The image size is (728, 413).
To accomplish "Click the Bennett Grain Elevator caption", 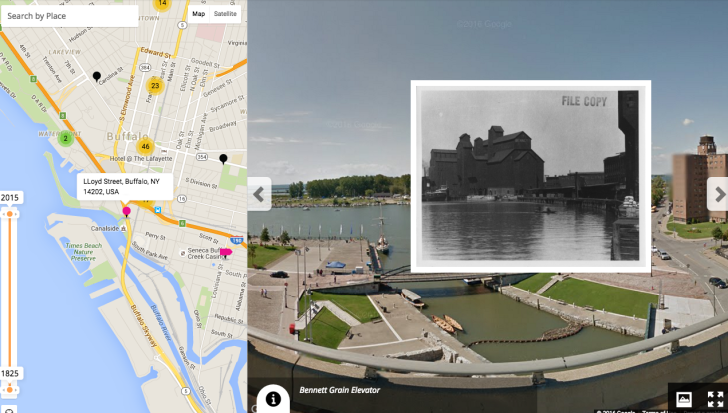I will 339,390.
